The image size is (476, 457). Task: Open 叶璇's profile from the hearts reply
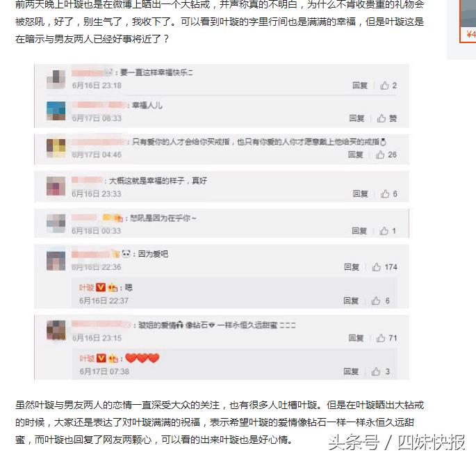(87, 358)
